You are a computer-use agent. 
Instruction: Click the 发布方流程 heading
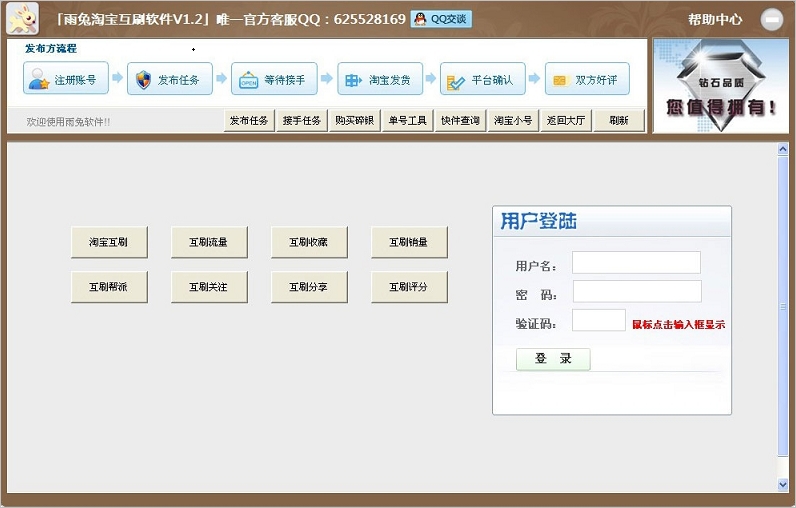tap(51, 49)
